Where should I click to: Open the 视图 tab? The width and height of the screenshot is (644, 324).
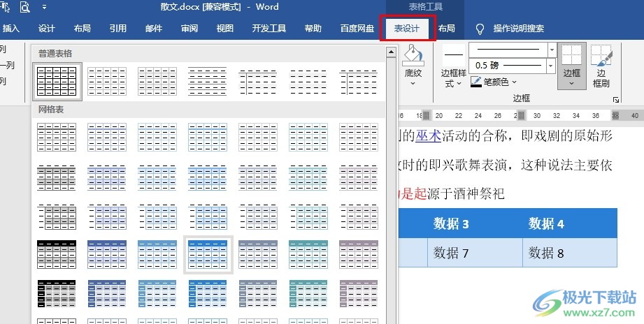click(224, 29)
